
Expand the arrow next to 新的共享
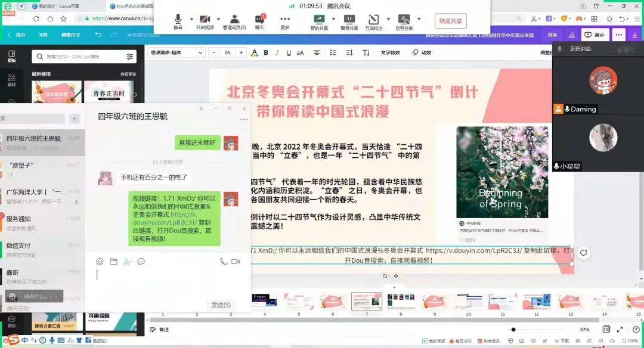332,20
